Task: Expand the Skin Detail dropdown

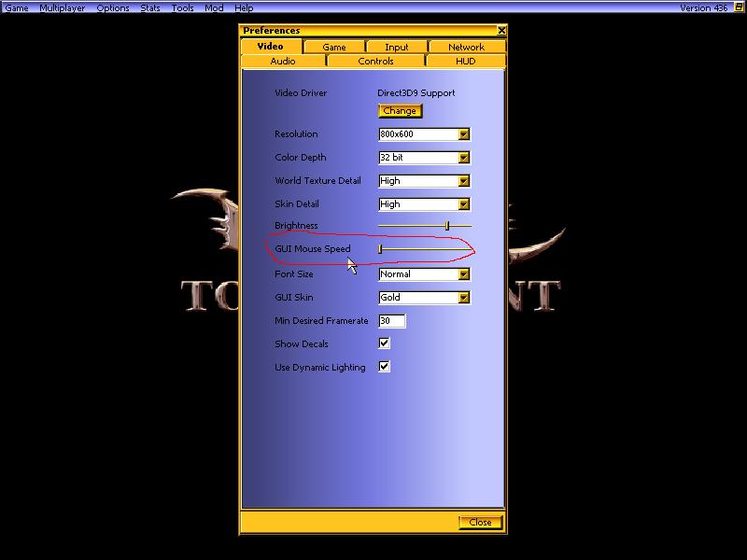Action: click(463, 204)
